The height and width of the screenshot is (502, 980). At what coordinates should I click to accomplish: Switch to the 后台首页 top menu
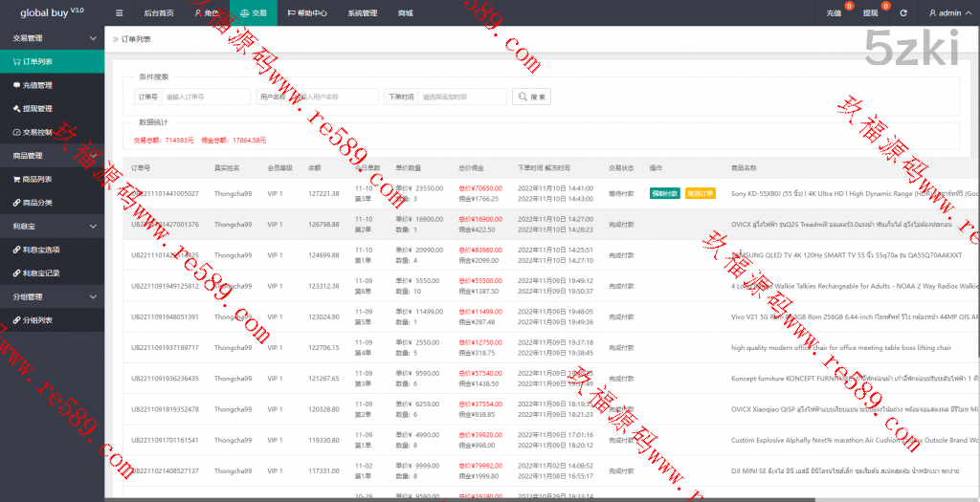click(158, 13)
